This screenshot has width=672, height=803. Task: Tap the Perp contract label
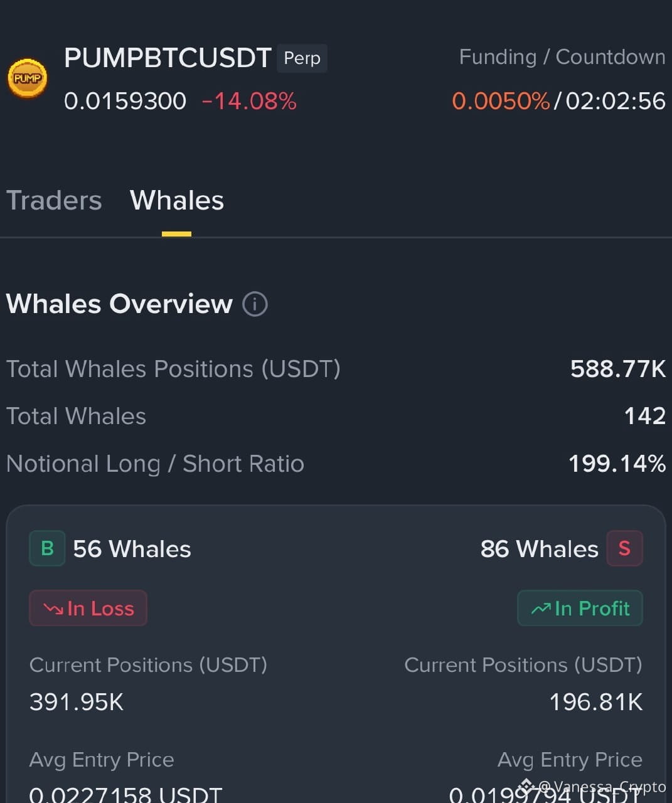302,58
